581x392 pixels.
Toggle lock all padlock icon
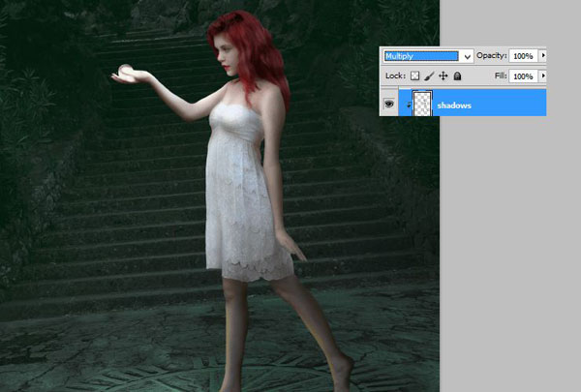pyautogui.click(x=458, y=75)
